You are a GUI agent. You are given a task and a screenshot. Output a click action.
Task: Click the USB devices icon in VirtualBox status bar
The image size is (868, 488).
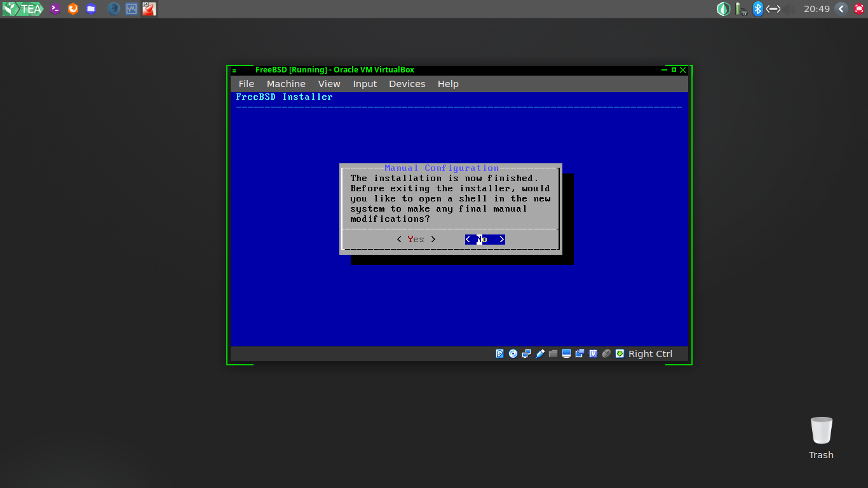[x=540, y=354]
